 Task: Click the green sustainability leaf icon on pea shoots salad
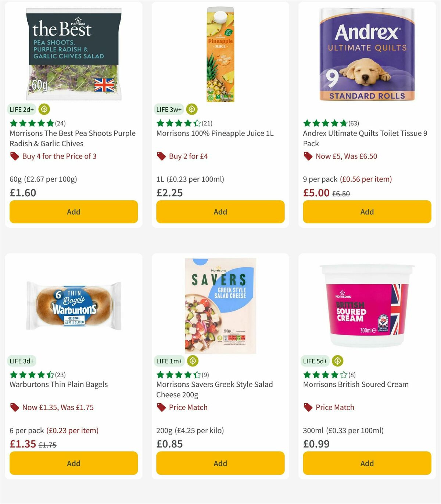(44, 109)
